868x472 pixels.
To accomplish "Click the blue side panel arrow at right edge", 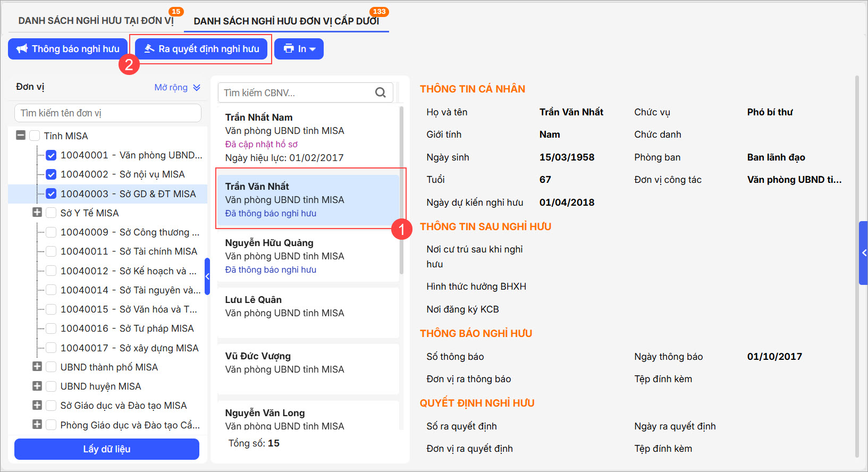I will (x=864, y=253).
